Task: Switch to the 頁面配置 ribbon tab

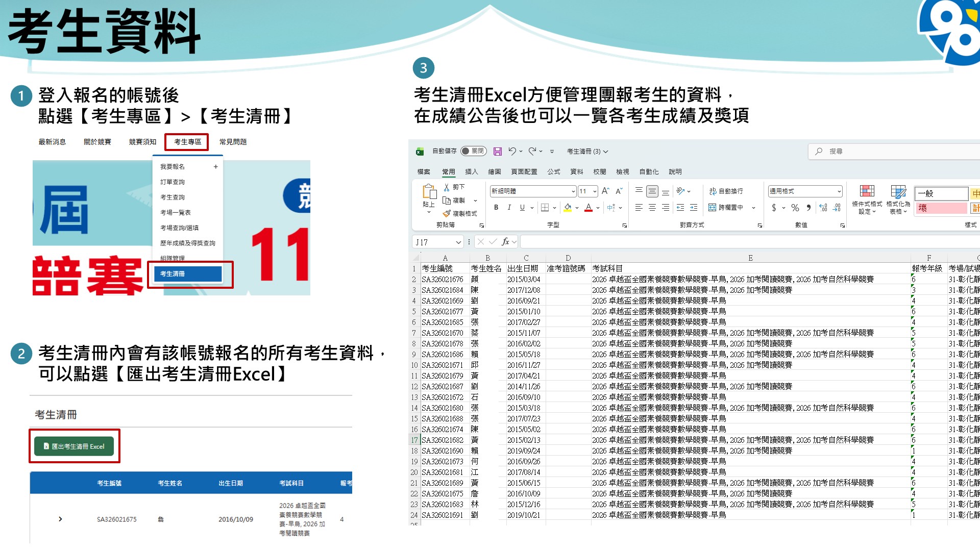Action: point(524,172)
